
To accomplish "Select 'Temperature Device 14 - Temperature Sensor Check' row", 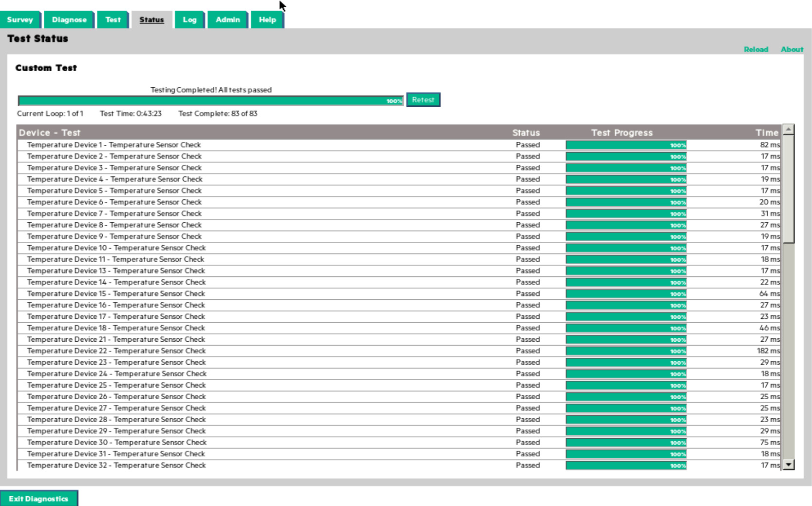I will click(399, 282).
